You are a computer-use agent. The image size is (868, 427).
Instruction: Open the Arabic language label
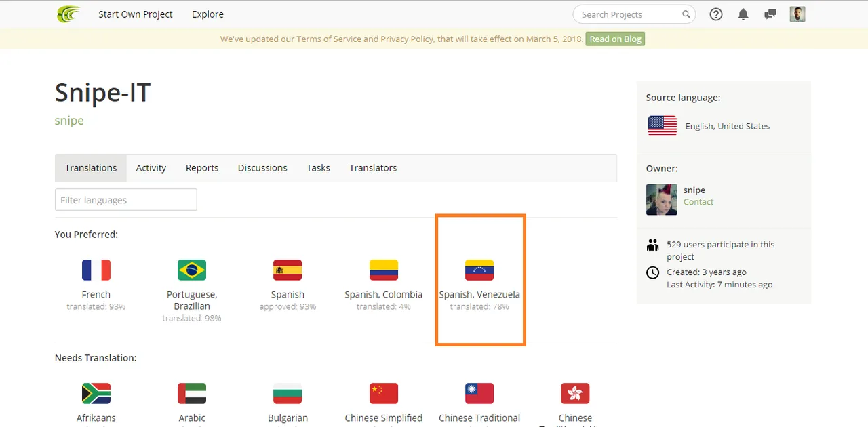(x=192, y=418)
